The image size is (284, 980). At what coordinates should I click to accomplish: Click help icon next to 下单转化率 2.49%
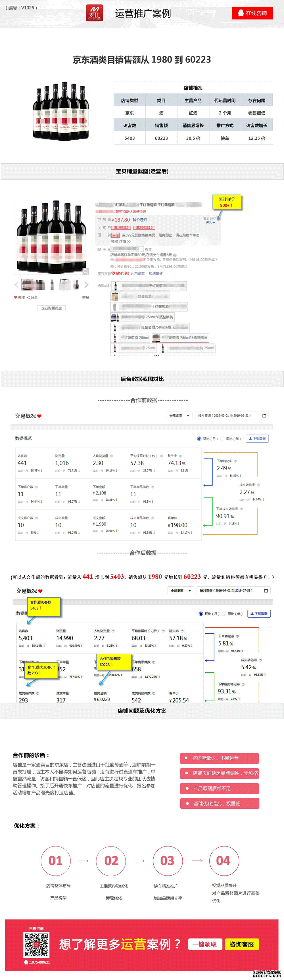[x=236, y=461]
